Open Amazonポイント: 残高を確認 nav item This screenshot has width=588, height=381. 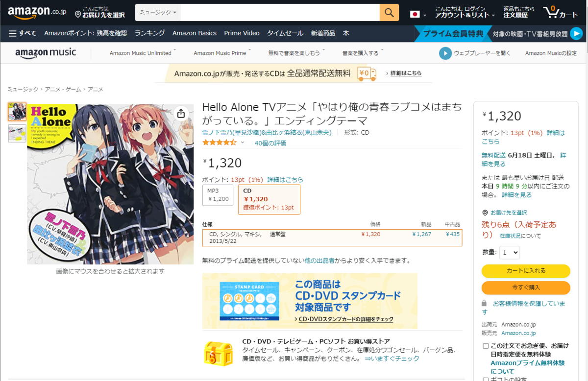click(x=85, y=33)
